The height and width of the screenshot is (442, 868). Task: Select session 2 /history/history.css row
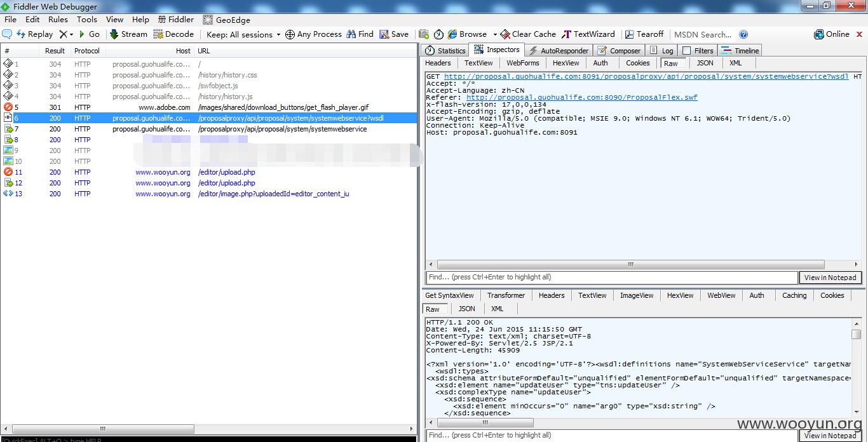209,75
